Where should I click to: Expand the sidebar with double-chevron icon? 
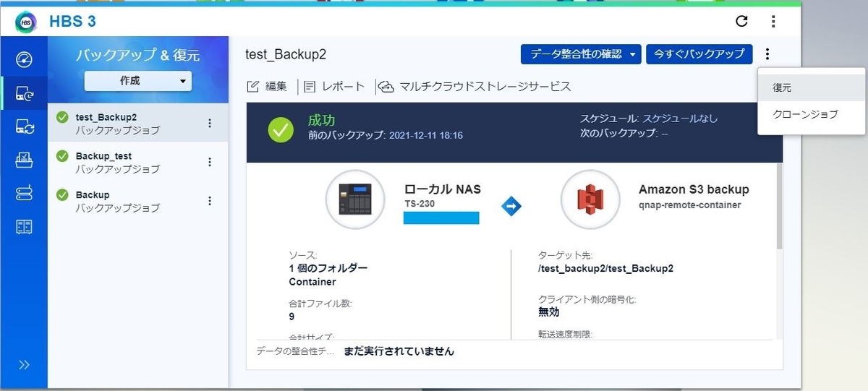(x=24, y=365)
